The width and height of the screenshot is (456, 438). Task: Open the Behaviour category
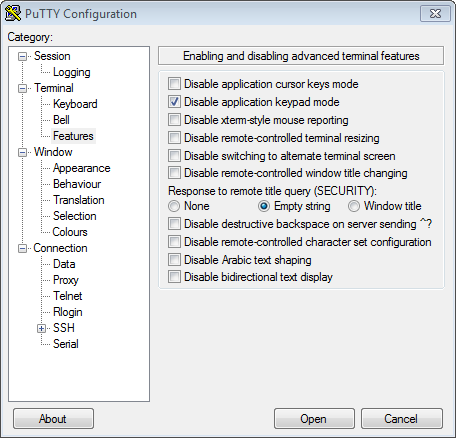point(77,184)
